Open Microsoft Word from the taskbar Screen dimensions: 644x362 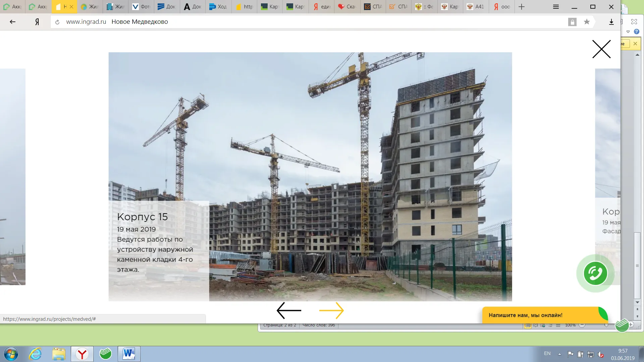point(129,354)
